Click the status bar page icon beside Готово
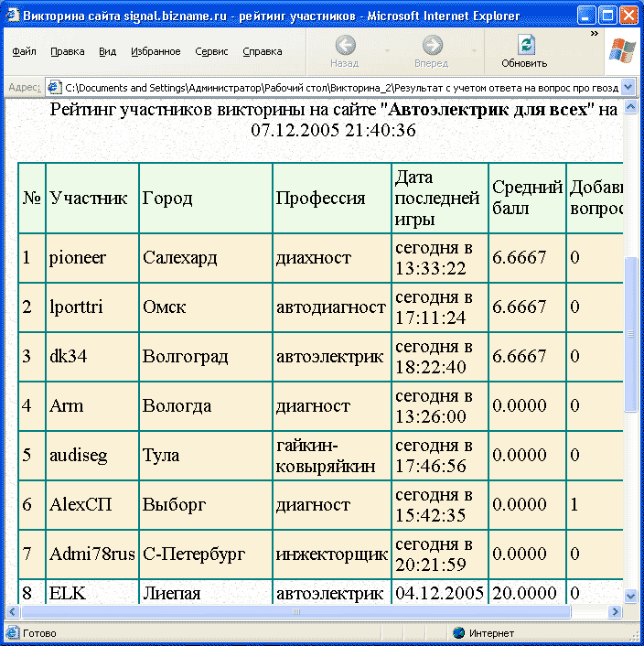 [x=13, y=632]
